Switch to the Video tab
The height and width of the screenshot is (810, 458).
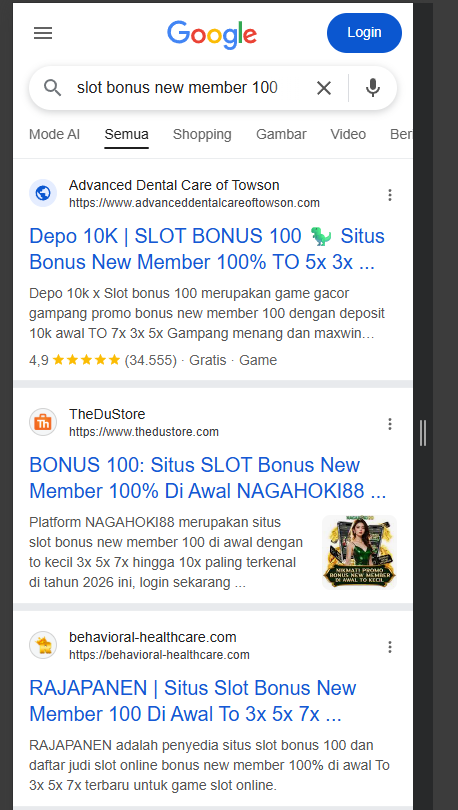click(348, 134)
